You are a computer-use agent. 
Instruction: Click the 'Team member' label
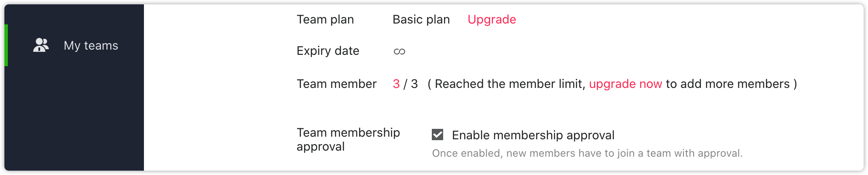(x=337, y=84)
